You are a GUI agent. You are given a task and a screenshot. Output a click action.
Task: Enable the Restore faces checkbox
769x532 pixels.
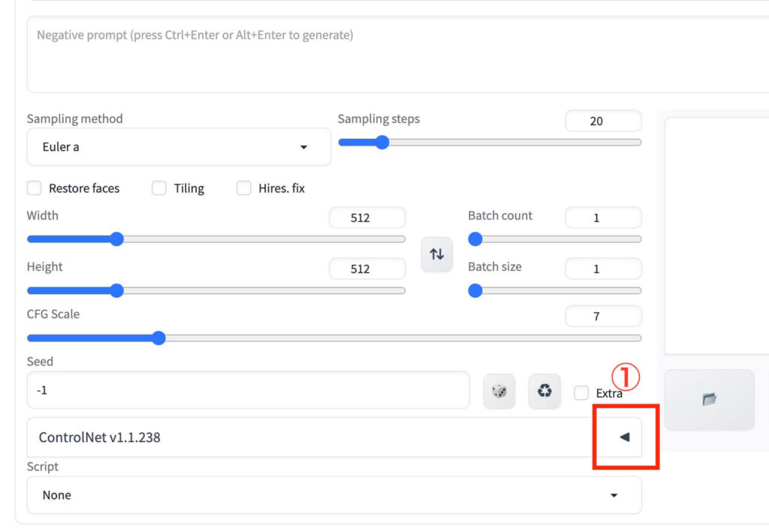(34, 188)
